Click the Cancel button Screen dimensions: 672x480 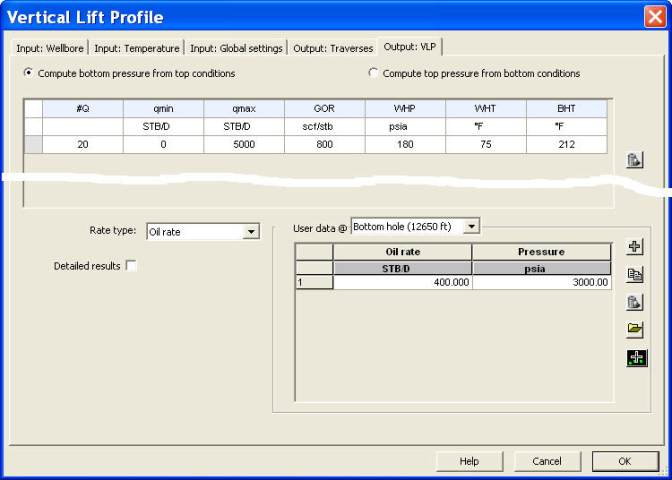point(547,461)
